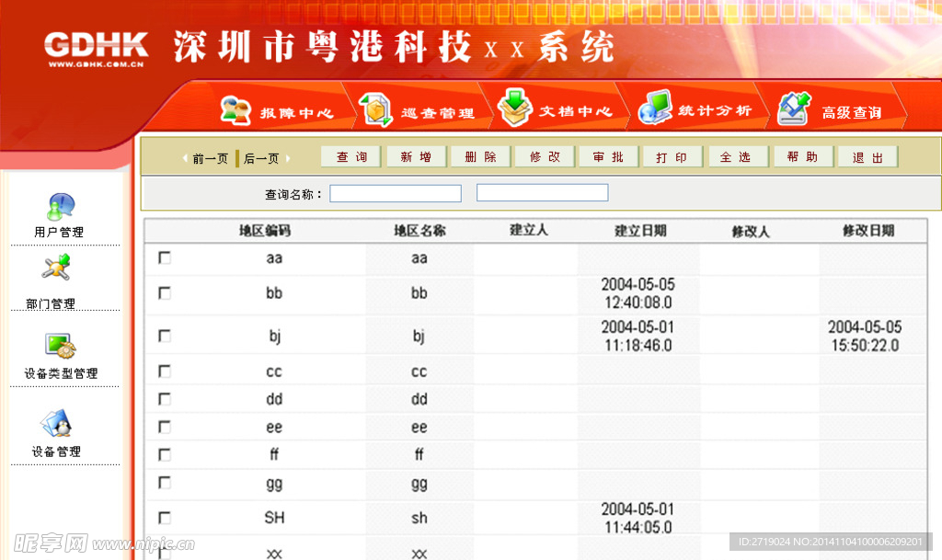The width and height of the screenshot is (942, 560).
Task: Click the 设备管理 sidebar icon
Action: [57, 424]
